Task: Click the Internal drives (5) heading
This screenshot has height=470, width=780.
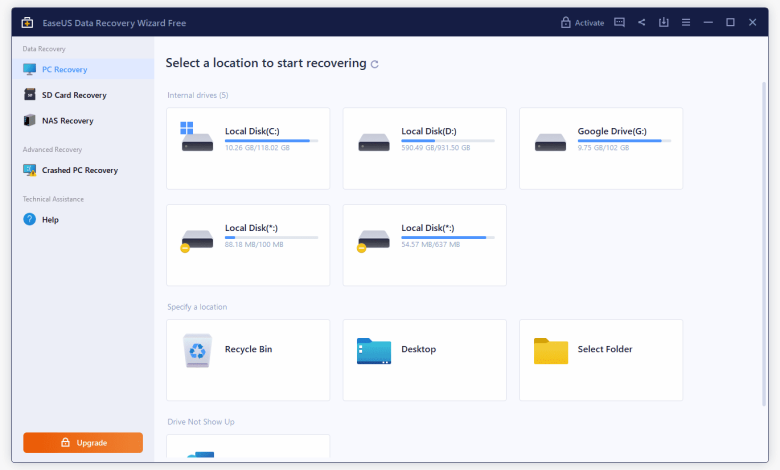Action: (x=197, y=95)
